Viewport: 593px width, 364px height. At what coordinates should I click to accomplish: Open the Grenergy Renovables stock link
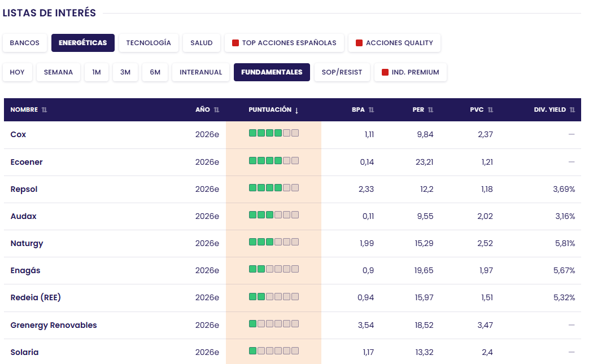pyautogui.click(x=54, y=325)
